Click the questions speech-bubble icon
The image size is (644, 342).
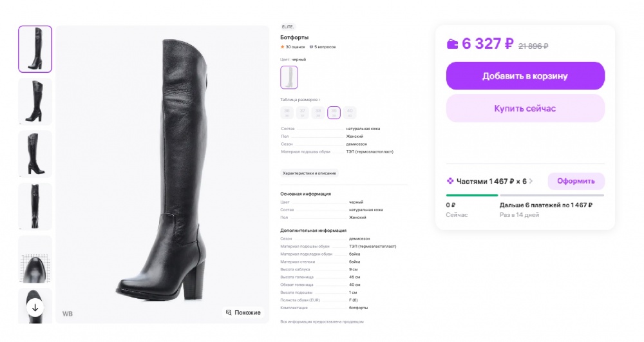click(312, 47)
